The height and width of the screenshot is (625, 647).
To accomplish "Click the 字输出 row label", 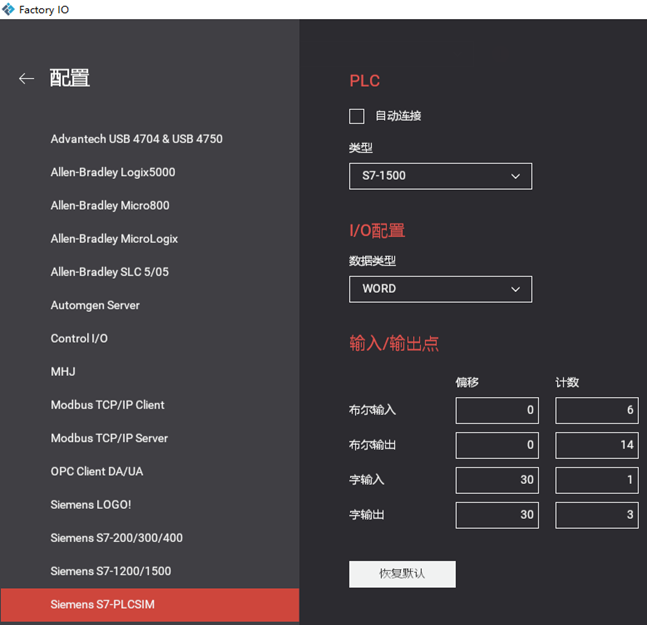I will point(366,515).
